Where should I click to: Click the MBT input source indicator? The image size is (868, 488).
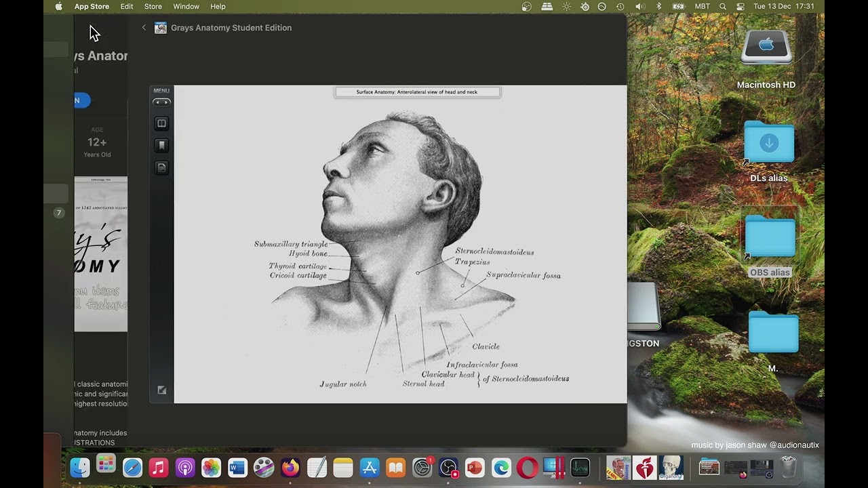coord(703,6)
